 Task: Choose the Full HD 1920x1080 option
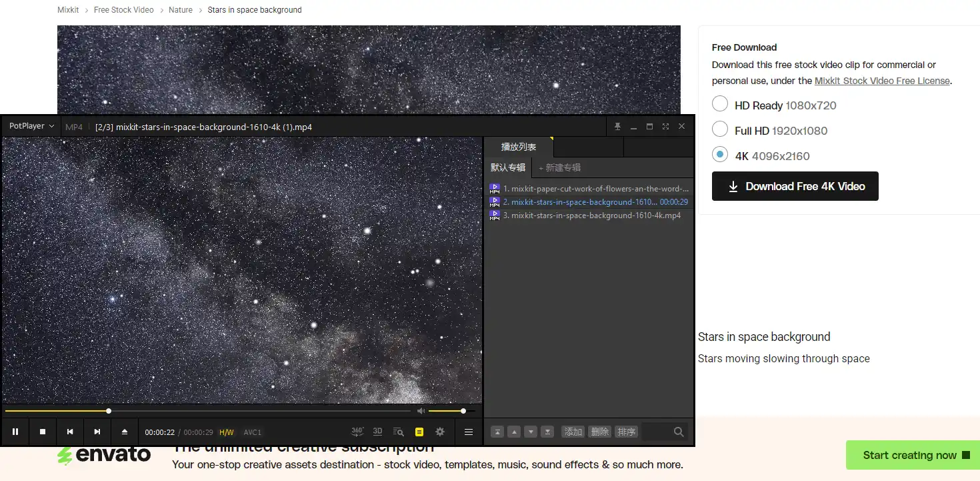tap(720, 129)
